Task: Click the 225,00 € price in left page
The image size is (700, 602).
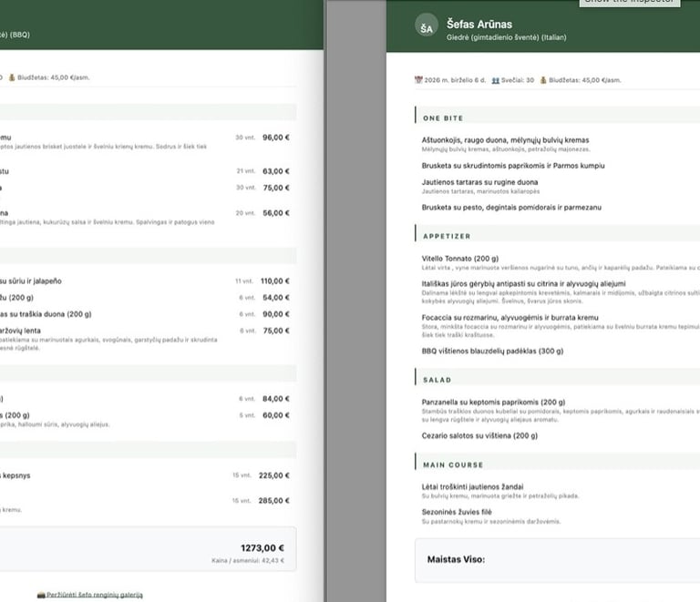Action: tap(274, 475)
